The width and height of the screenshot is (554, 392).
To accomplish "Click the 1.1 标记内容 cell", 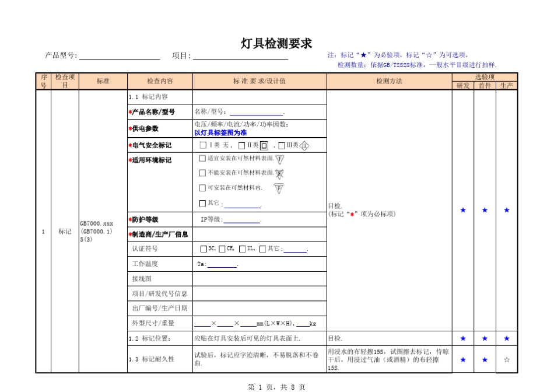I will point(160,97).
